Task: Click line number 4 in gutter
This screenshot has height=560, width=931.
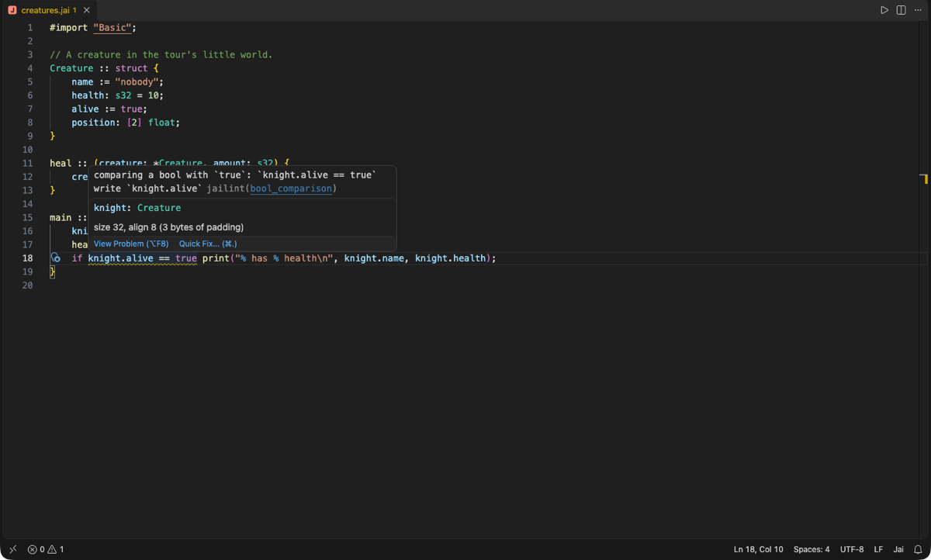Action: (30, 68)
